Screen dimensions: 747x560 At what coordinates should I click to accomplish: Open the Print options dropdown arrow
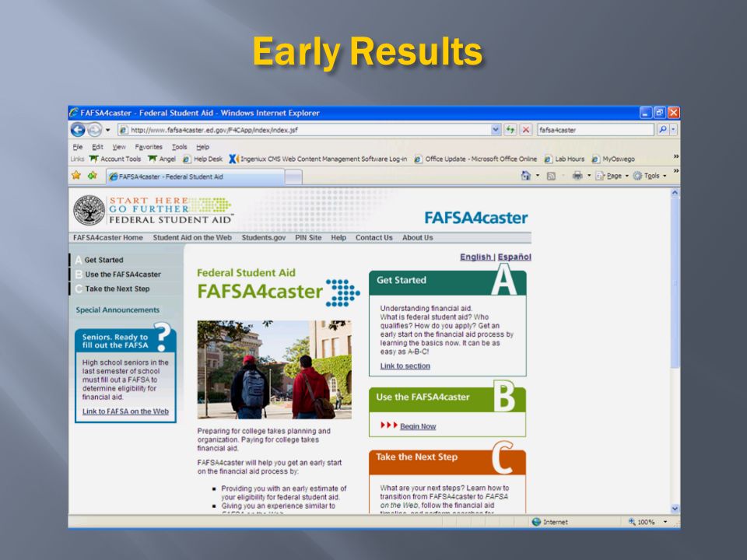(589, 176)
